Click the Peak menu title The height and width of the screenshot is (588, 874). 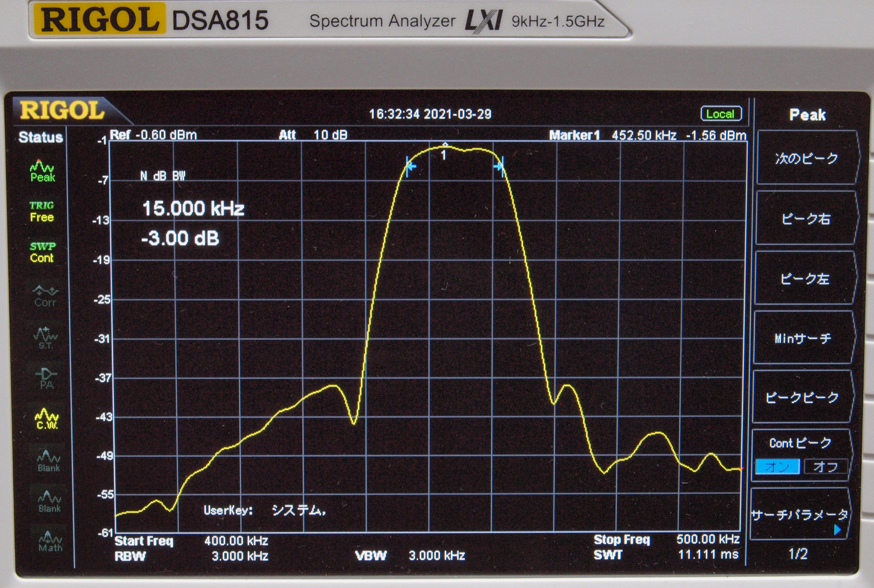(x=807, y=115)
